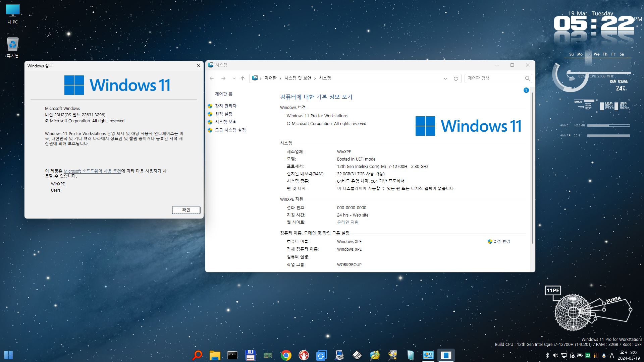Viewport: 644px width, 362px height.
Task: Click the battery power tray icon
Action: point(580,355)
